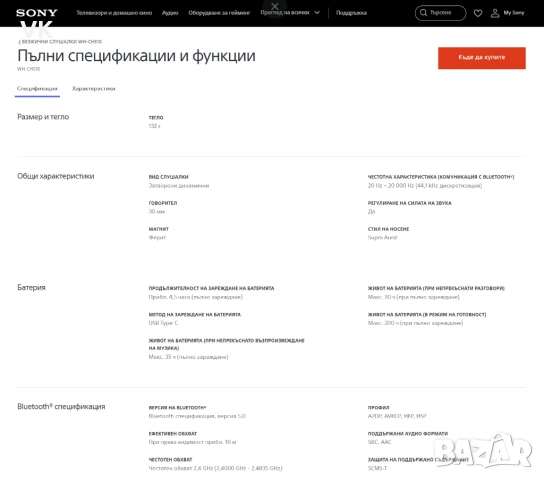Select the Спецификации tab
Image resolution: width=544 pixels, height=480 pixels.
pos(37,89)
